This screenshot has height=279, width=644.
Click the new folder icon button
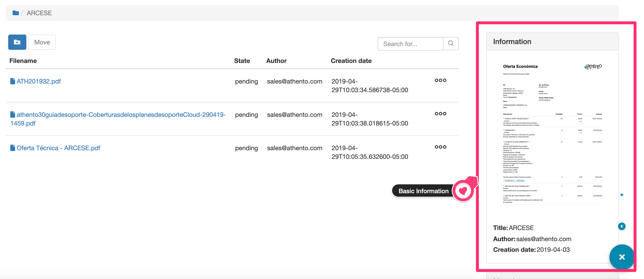pos(17,42)
